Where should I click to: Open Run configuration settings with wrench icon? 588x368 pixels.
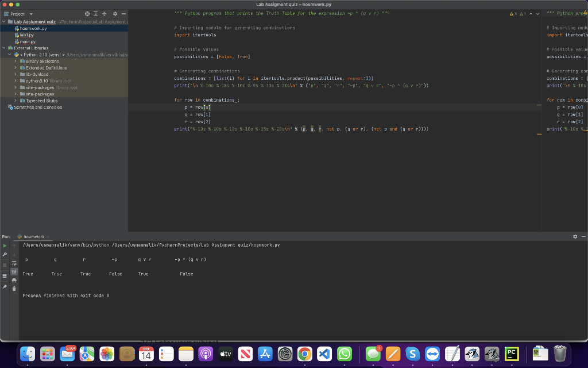pos(5,255)
